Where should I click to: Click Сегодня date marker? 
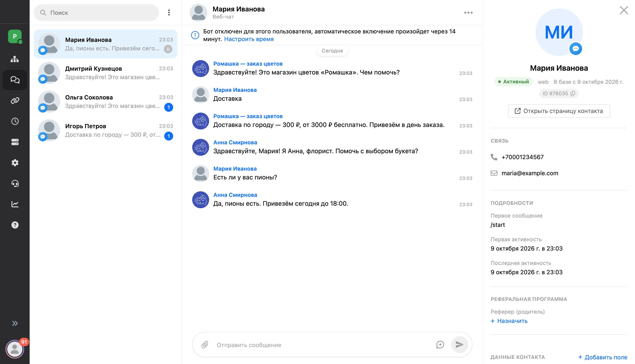(x=332, y=51)
